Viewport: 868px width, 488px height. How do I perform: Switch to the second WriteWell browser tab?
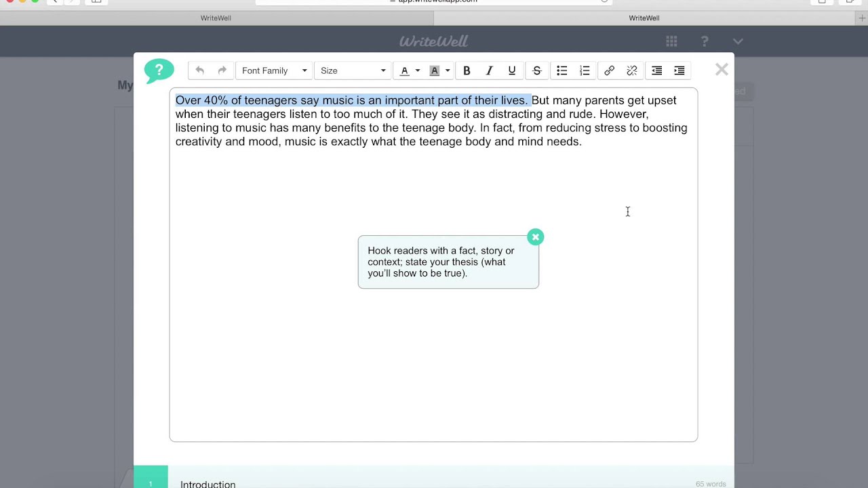(x=644, y=18)
